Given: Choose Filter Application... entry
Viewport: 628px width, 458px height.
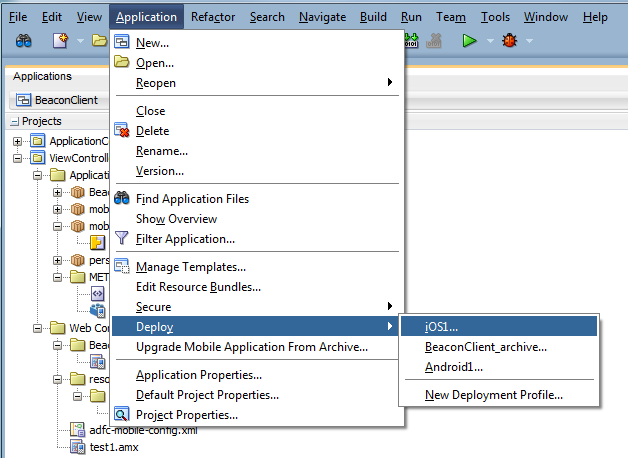Looking at the screenshot, I should coord(258,239).
